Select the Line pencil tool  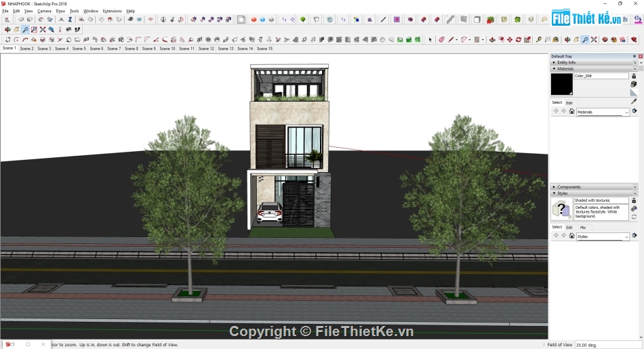451,39
